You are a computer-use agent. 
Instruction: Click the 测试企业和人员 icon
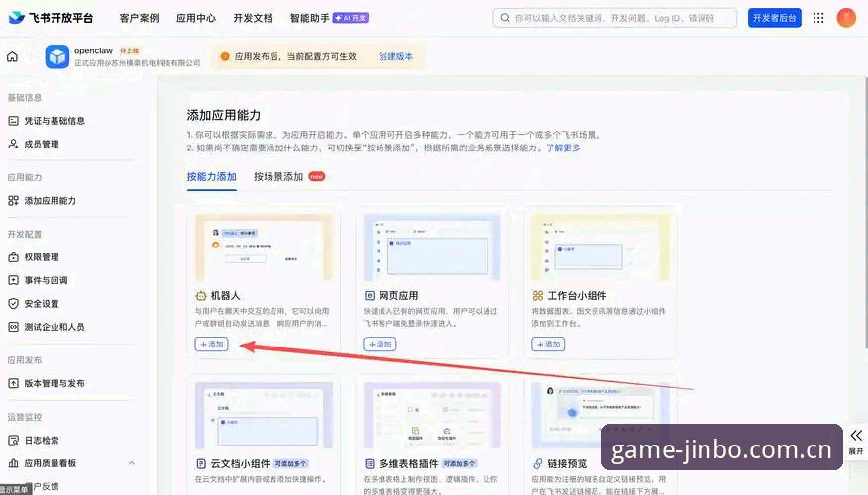pyautogui.click(x=13, y=327)
